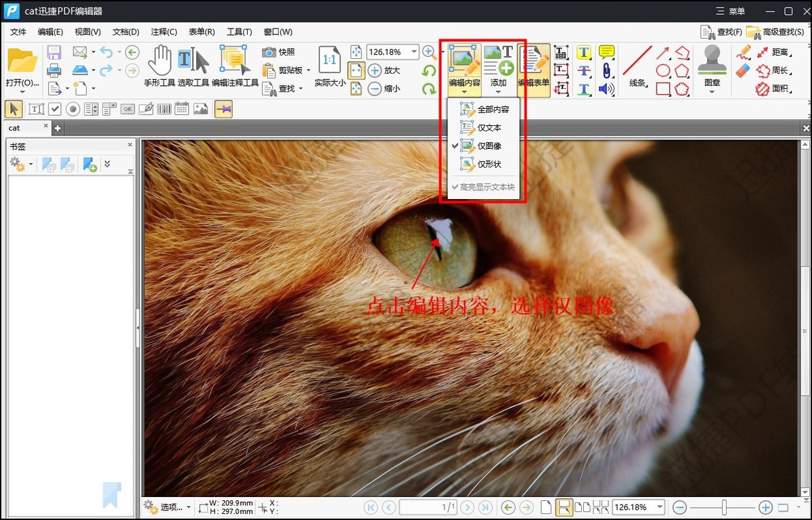
Task: Choose 全部内容 in Edit Content dropdown
Action: click(x=484, y=109)
